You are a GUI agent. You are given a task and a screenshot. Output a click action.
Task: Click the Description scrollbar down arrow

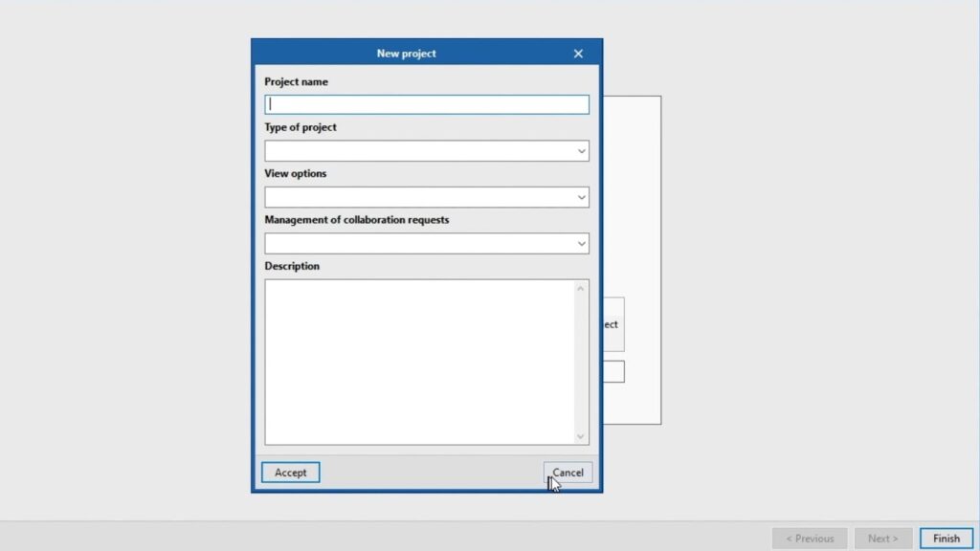pos(581,436)
